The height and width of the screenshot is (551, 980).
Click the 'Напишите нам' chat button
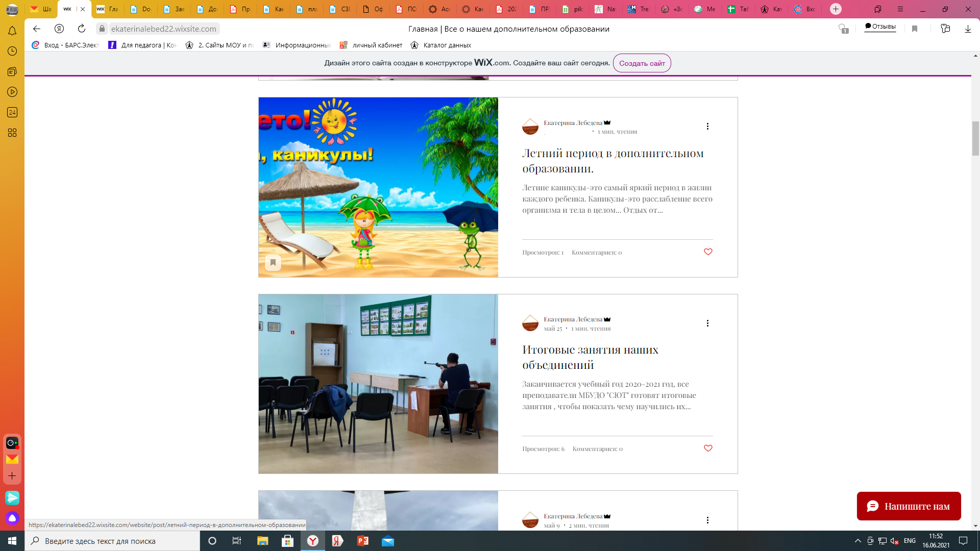pos(909,506)
